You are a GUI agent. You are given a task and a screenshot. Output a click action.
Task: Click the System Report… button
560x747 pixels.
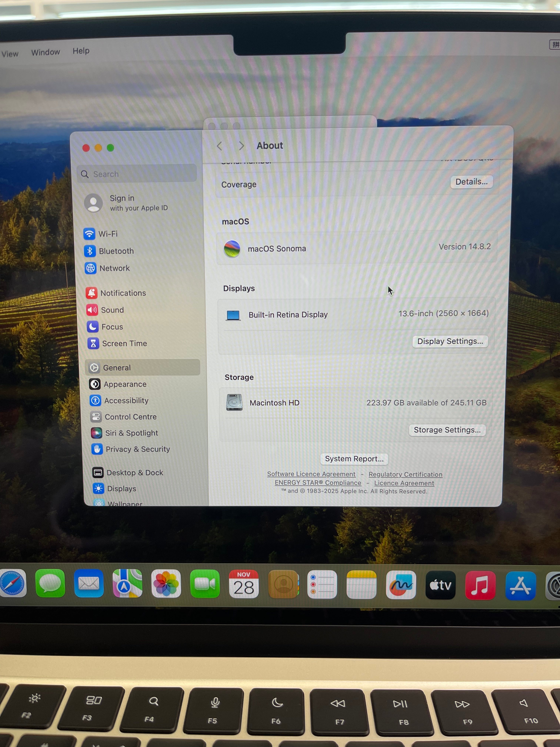pos(354,459)
